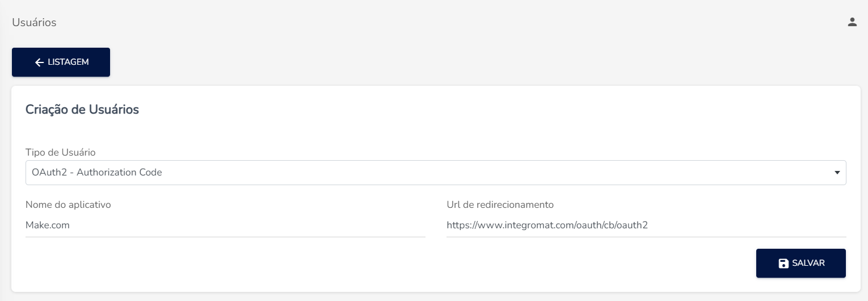Click the LISTAGEM text label
This screenshot has height=301, width=868.
[x=68, y=62]
